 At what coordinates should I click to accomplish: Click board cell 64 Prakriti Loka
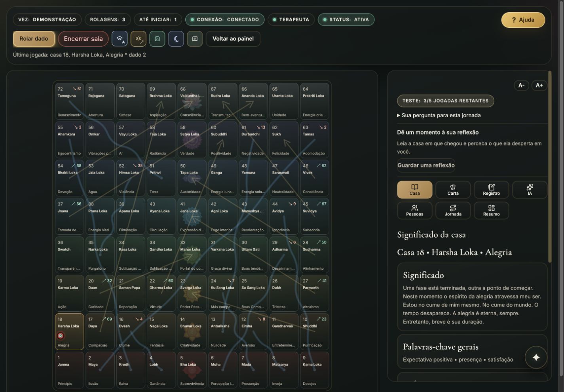click(x=314, y=101)
